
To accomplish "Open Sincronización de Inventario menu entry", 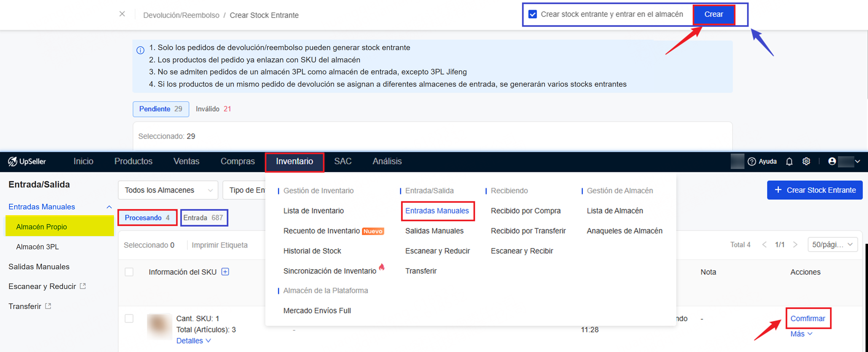I will [x=330, y=271].
